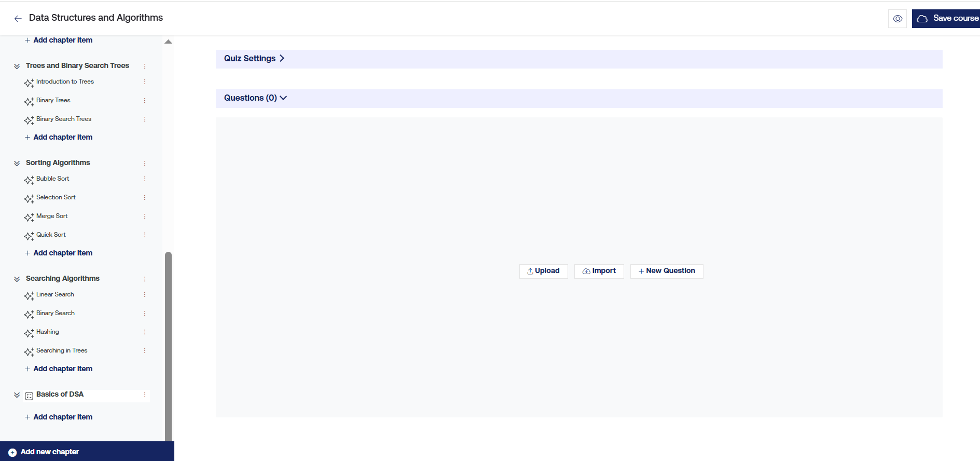The width and height of the screenshot is (980, 461).
Task: Click the Save course button
Action: [x=947, y=19]
